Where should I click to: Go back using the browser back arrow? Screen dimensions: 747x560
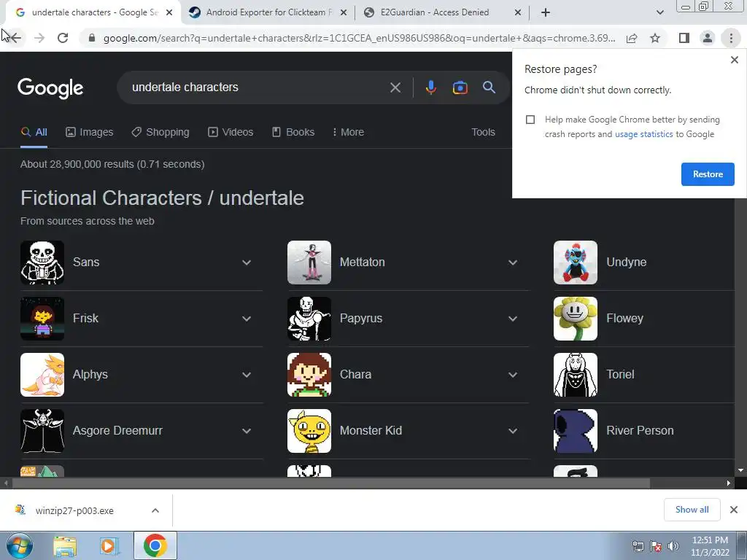(16, 38)
